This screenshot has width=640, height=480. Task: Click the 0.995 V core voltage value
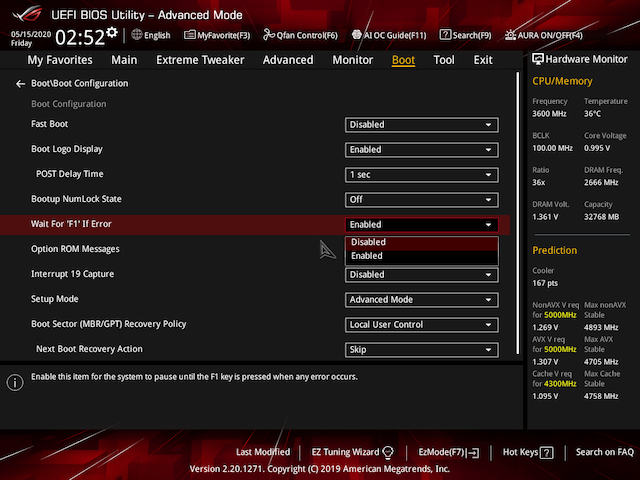(597, 148)
